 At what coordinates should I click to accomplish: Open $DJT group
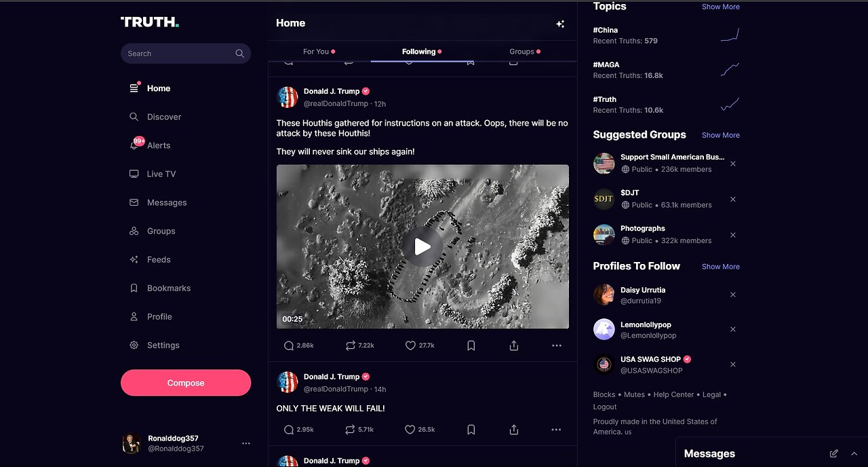point(630,193)
